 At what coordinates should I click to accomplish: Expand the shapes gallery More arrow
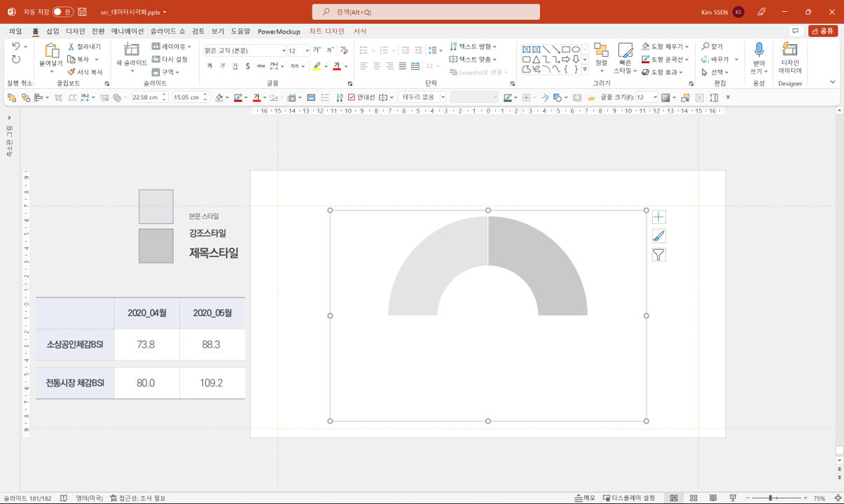coord(585,70)
